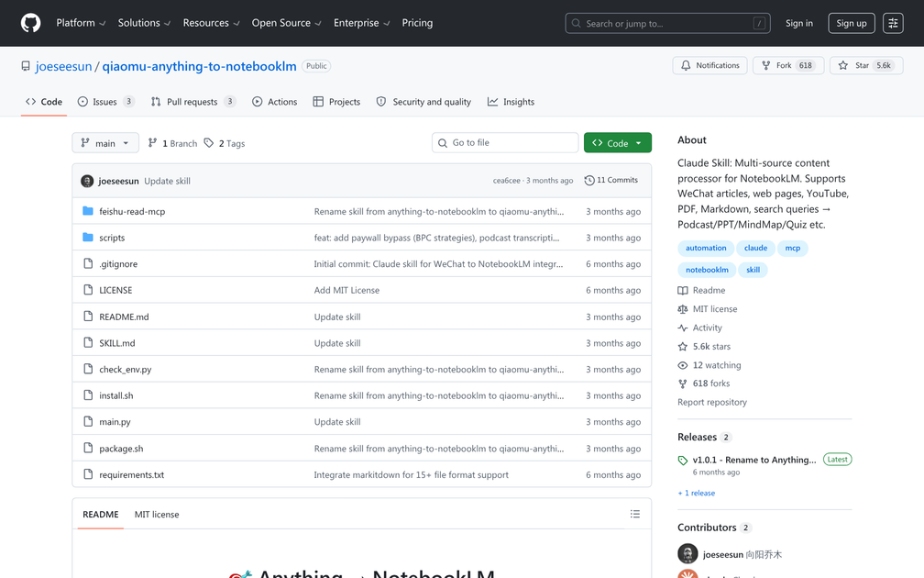The width and height of the screenshot is (924, 578).
Task: Open the green Code dropdown button
Action: pos(618,143)
